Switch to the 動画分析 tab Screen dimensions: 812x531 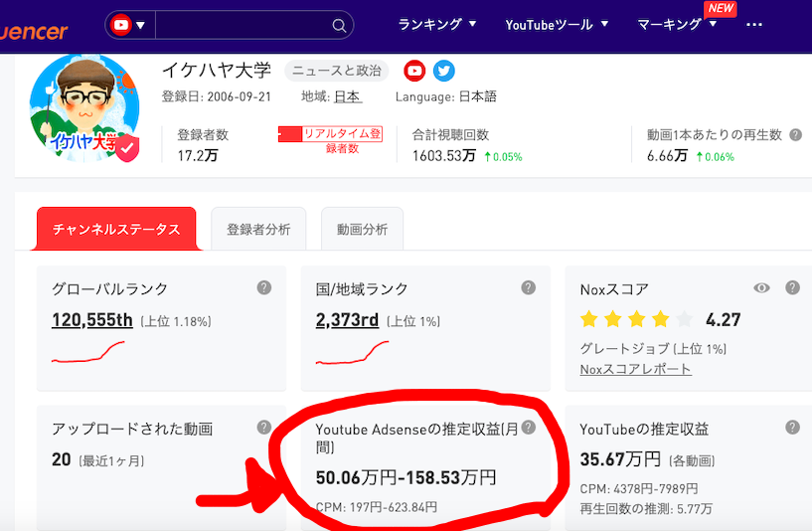point(362,229)
